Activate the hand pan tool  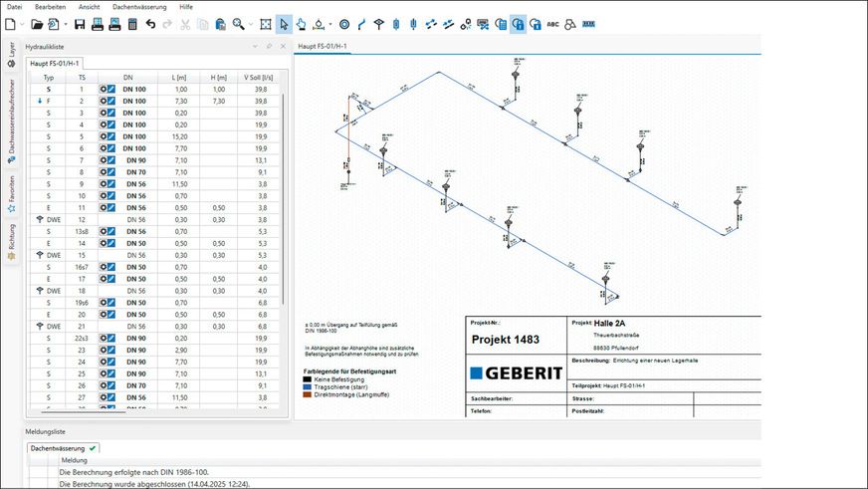point(301,23)
